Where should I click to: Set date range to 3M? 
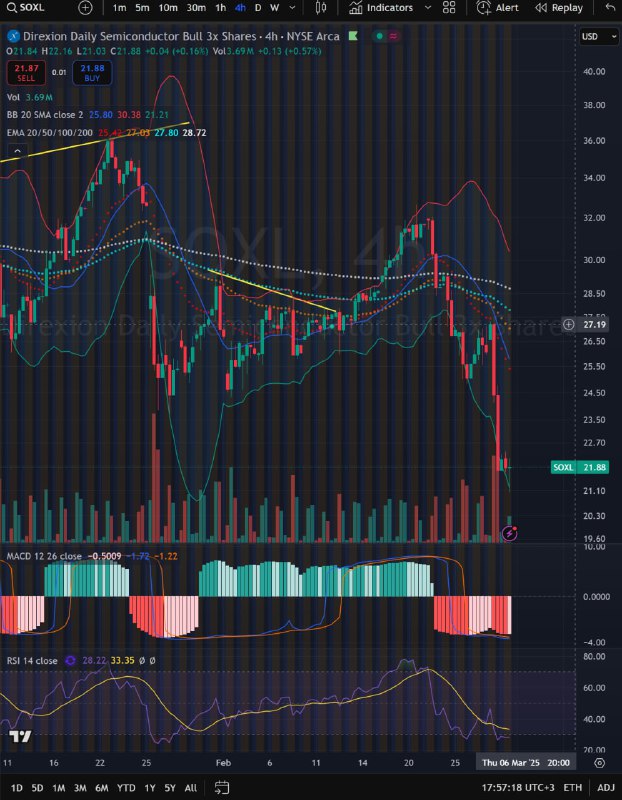tap(80, 788)
